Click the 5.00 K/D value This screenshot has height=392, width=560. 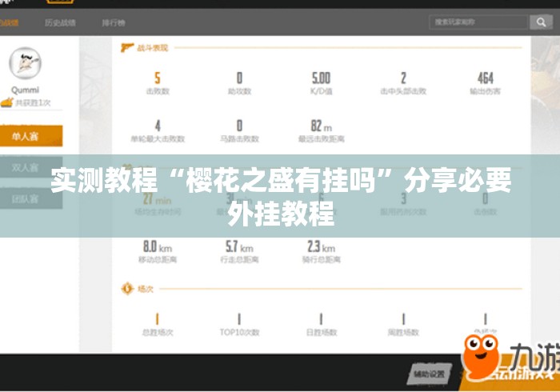click(x=321, y=78)
